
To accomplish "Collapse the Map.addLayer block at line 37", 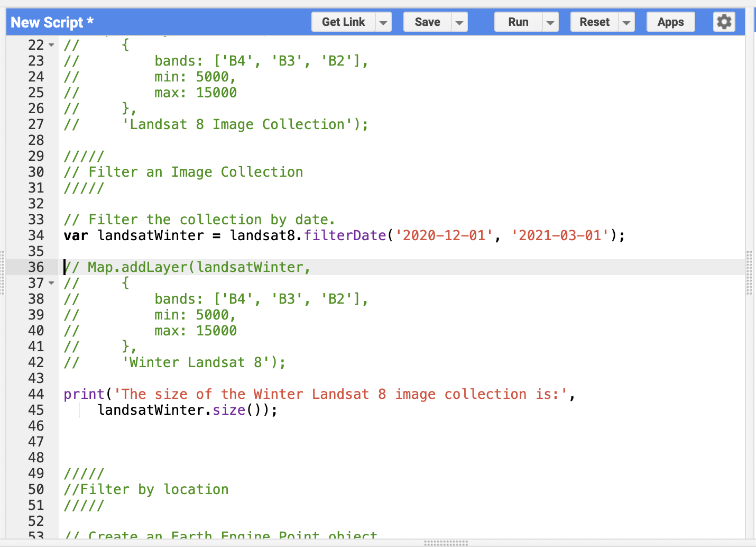I will click(x=52, y=284).
